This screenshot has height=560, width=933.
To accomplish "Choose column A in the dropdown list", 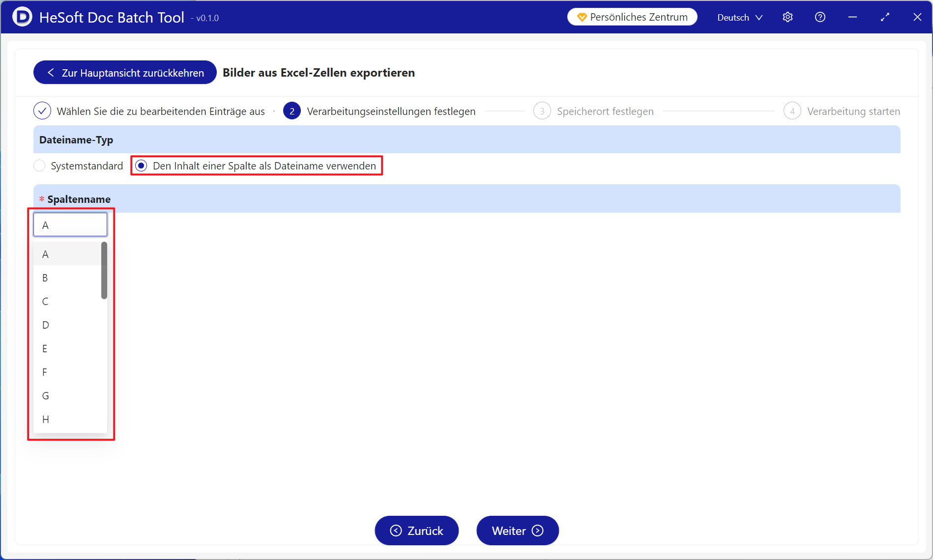I will 67,254.
